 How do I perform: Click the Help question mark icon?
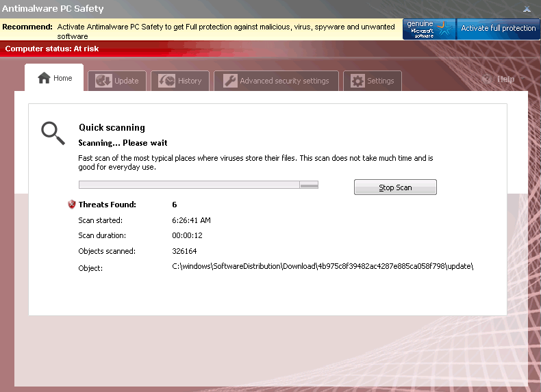(x=488, y=79)
